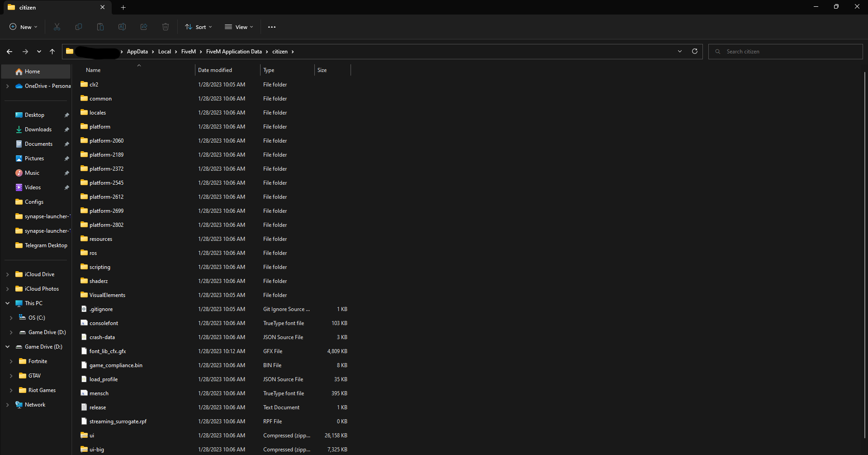Open the See more ellipsis menu
This screenshot has width=868, height=455.
tap(271, 27)
